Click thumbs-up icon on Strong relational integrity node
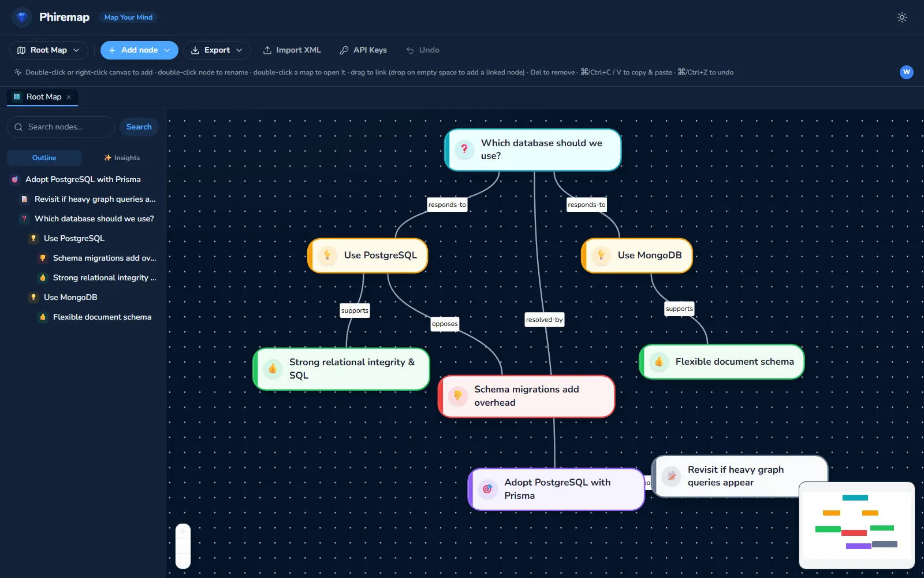The height and width of the screenshot is (578, 924). point(273,369)
